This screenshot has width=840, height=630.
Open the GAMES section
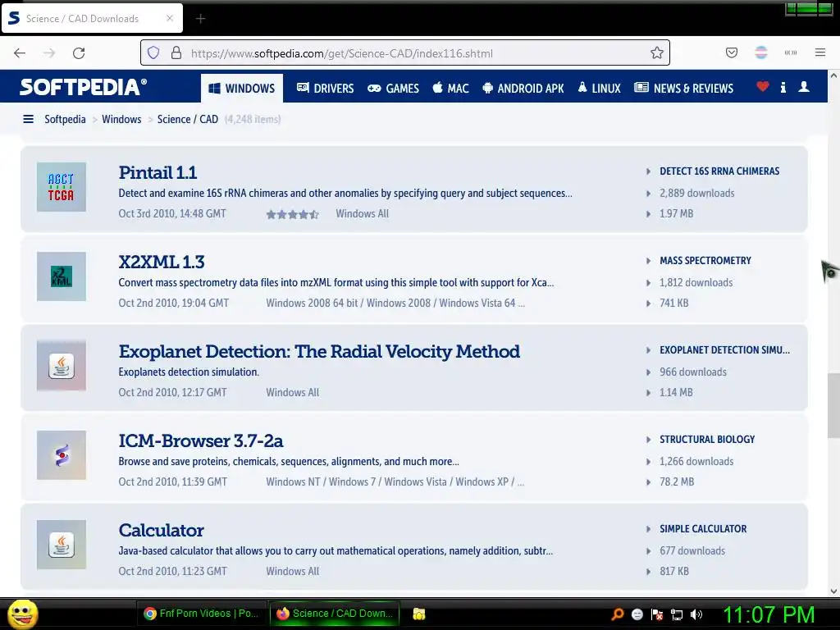(x=393, y=89)
